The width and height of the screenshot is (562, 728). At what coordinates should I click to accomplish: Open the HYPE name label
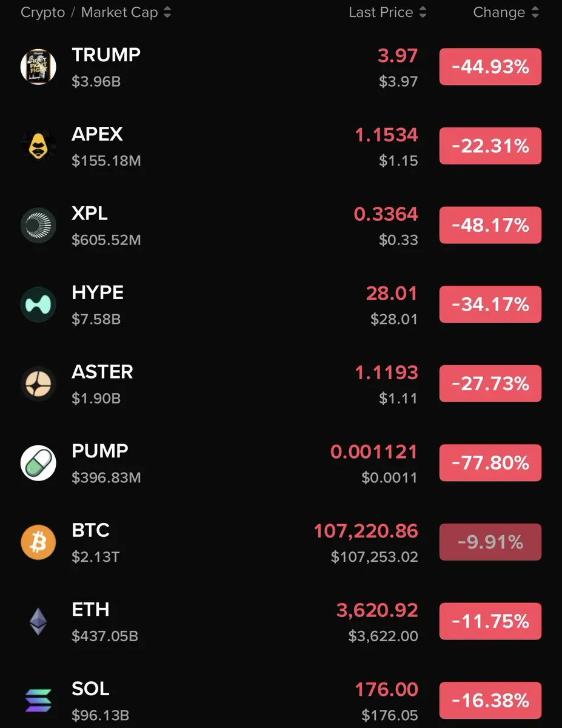[x=98, y=292]
